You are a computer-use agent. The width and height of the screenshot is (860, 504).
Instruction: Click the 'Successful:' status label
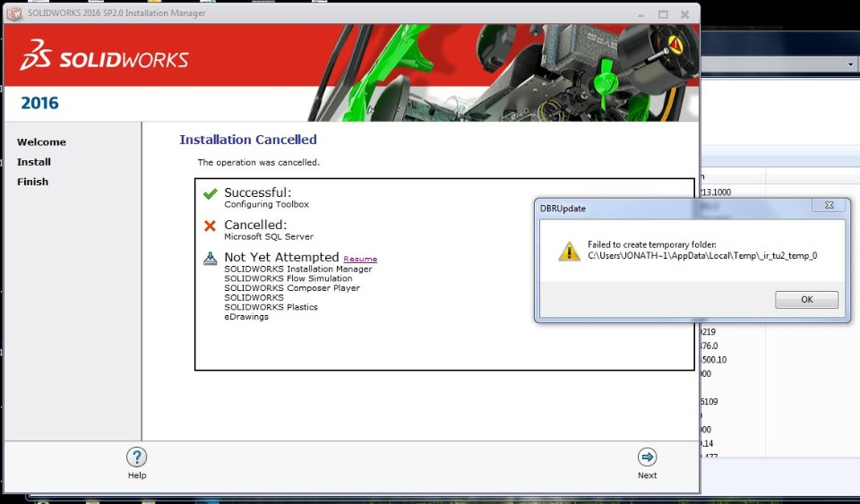click(258, 192)
